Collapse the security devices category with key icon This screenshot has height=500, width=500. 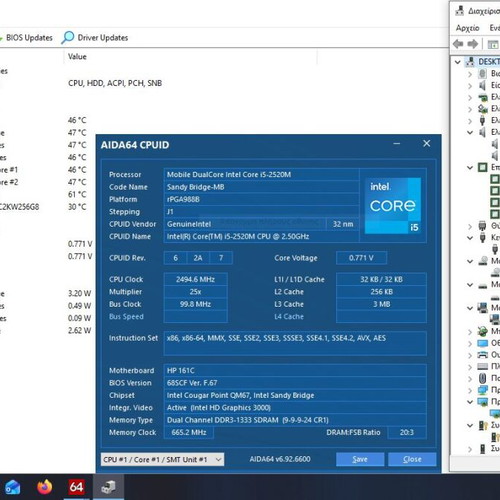tap(470, 425)
